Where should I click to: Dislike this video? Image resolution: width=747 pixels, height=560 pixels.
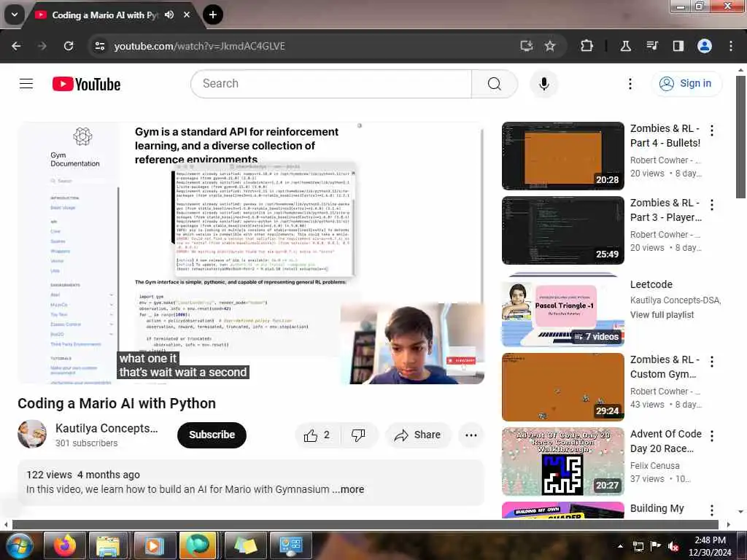point(358,435)
